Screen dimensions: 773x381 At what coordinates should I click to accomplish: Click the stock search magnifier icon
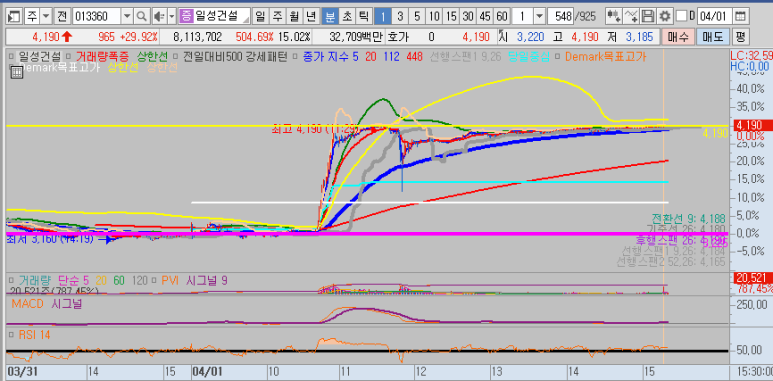tap(141, 17)
